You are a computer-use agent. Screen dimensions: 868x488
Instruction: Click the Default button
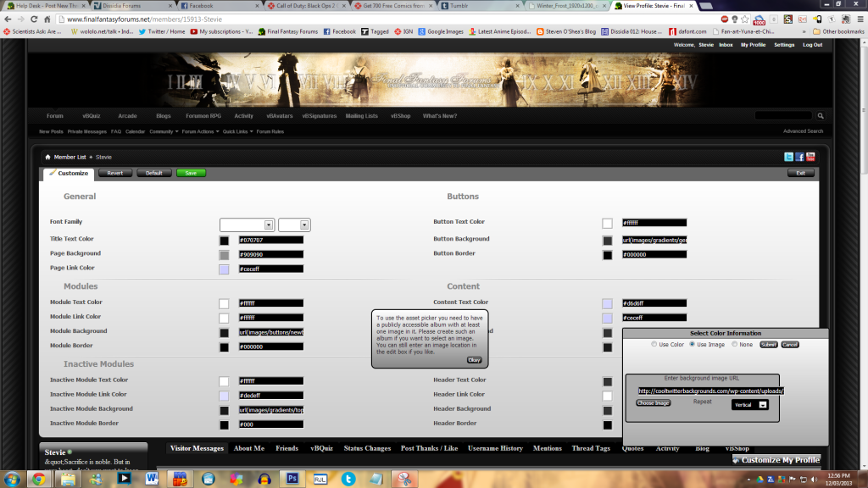pyautogui.click(x=154, y=173)
